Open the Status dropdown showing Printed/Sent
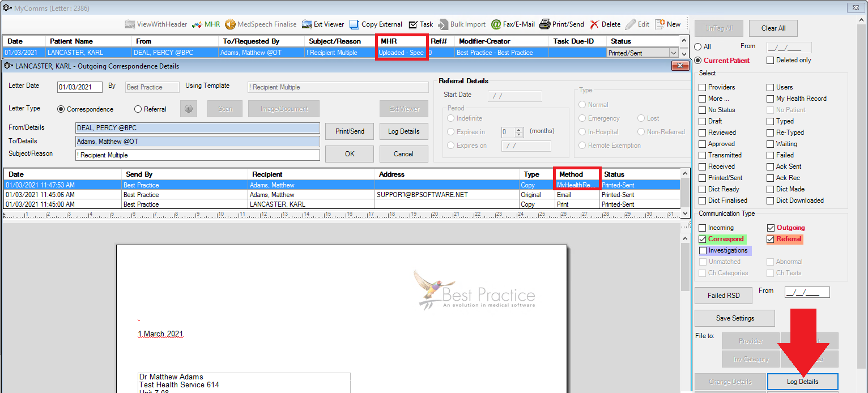 pos(673,53)
